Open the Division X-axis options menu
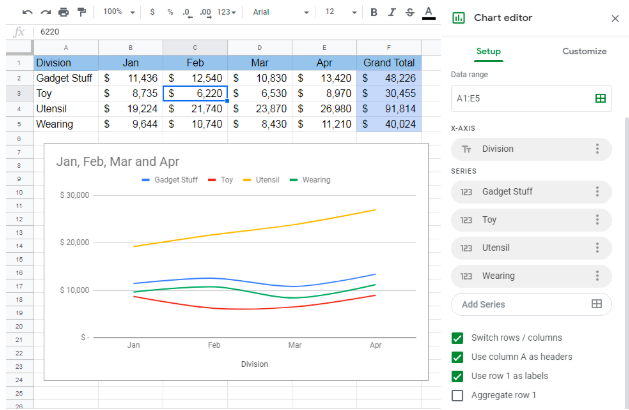The height and width of the screenshot is (410, 629). [597, 149]
